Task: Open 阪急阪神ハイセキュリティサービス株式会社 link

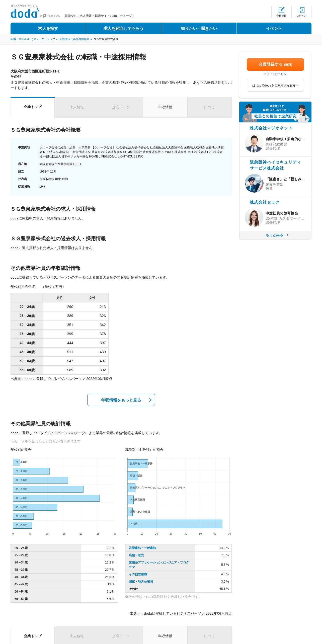Action: [x=275, y=165]
